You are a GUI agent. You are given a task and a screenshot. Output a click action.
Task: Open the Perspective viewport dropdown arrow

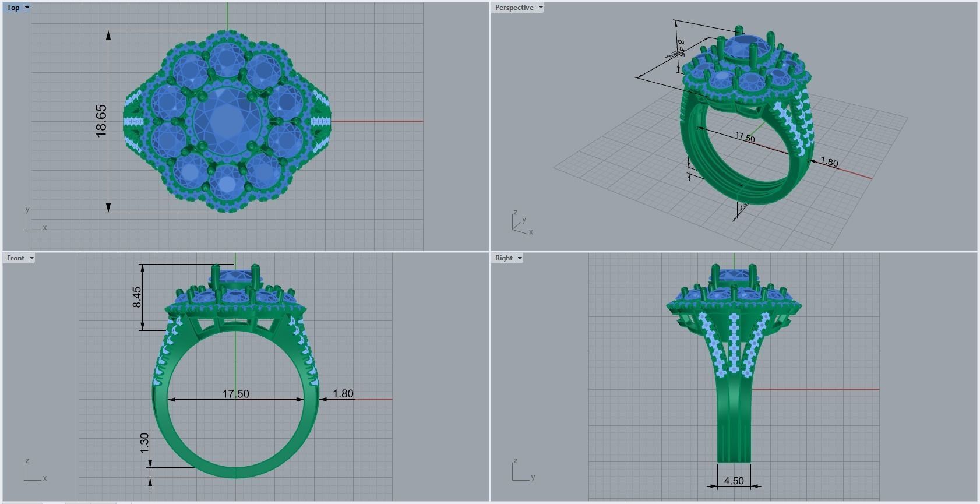coord(541,8)
